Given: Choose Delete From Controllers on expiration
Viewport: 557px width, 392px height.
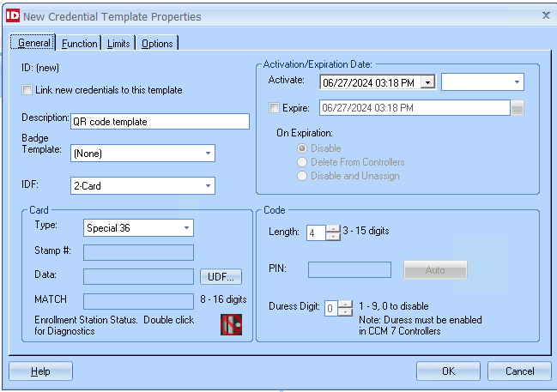Looking at the screenshot, I should tap(302, 162).
